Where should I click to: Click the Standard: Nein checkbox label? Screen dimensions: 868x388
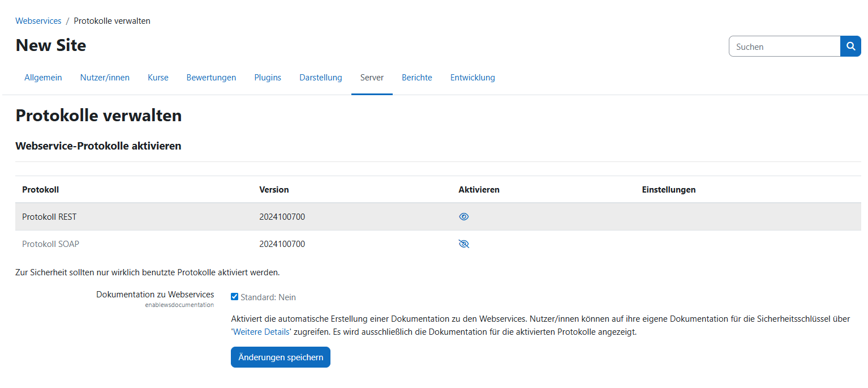click(x=268, y=297)
